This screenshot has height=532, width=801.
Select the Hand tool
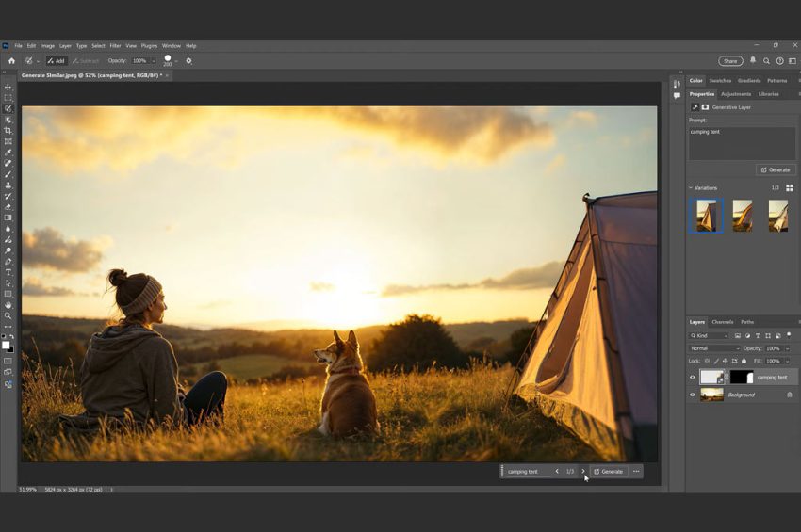(x=8, y=305)
